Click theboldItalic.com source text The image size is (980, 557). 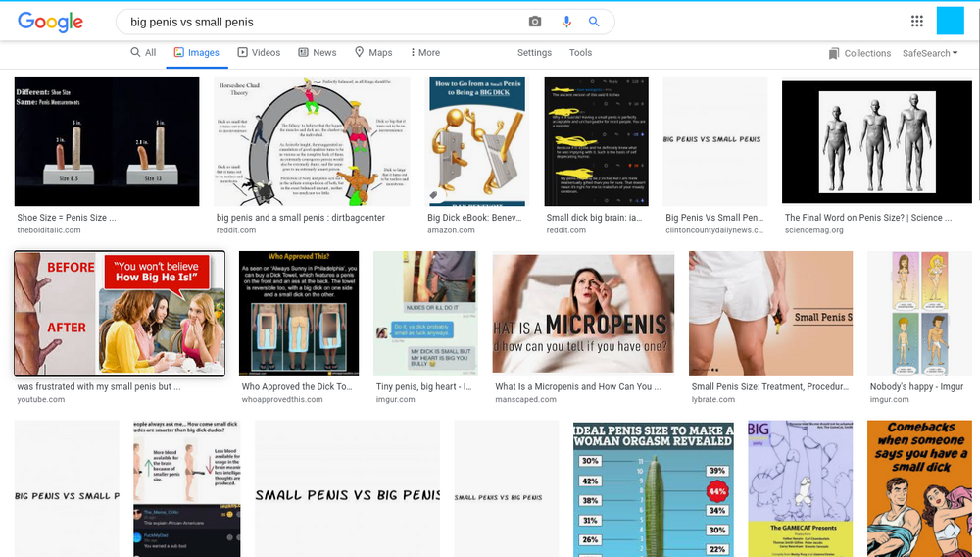[x=49, y=230]
